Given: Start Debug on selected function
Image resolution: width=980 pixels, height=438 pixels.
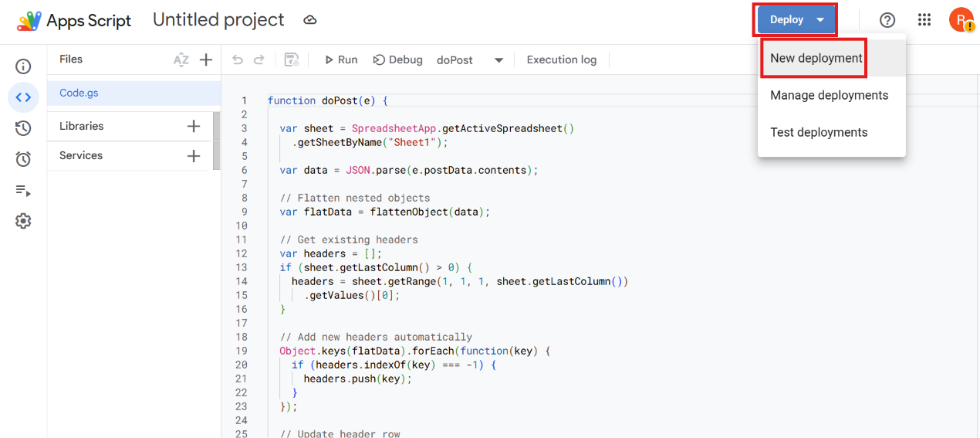Looking at the screenshot, I should (398, 59).
